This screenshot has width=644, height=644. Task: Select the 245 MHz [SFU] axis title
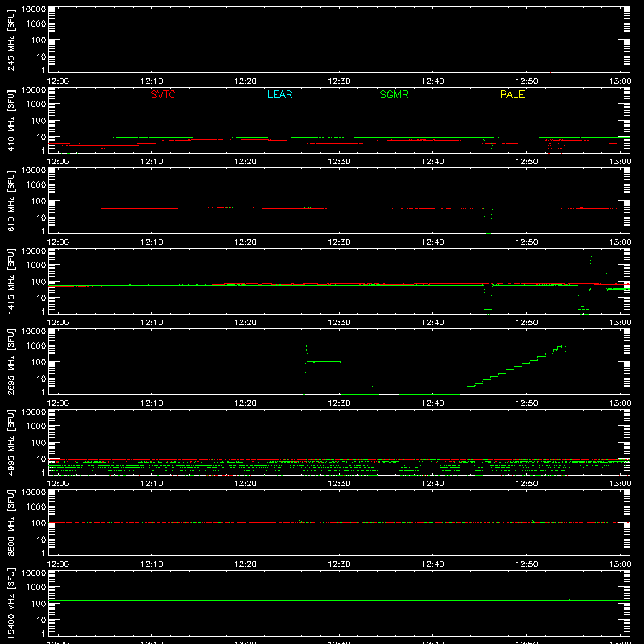pos(10,40)
